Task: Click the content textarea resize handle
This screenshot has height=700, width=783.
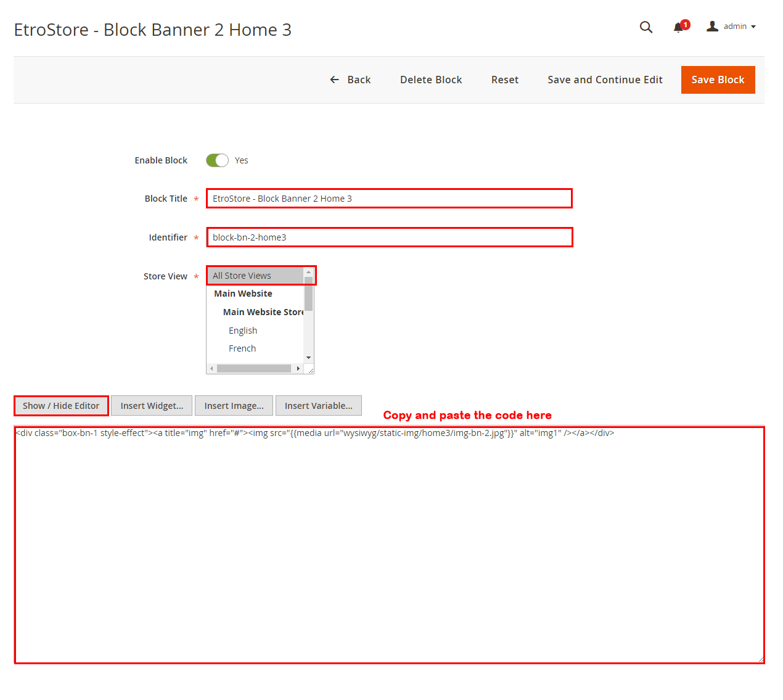Action: (760, 660)
